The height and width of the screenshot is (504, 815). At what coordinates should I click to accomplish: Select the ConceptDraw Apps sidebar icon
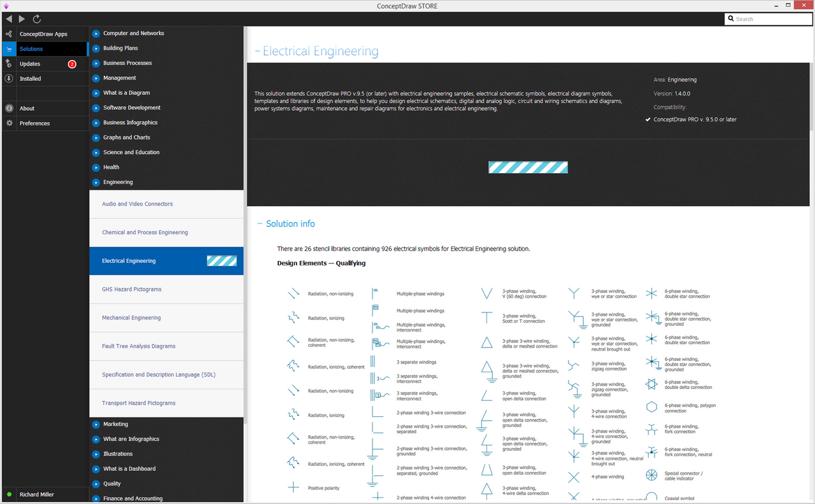[x=9, y=33]
